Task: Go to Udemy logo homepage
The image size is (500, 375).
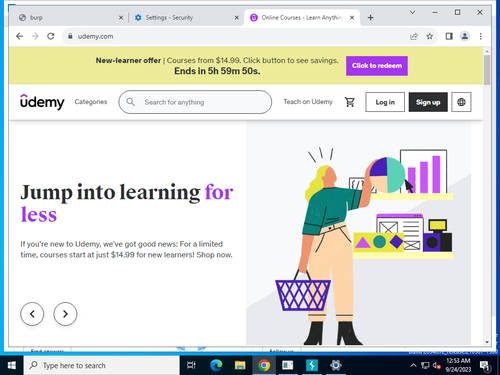Action: (x=42, y=102)
